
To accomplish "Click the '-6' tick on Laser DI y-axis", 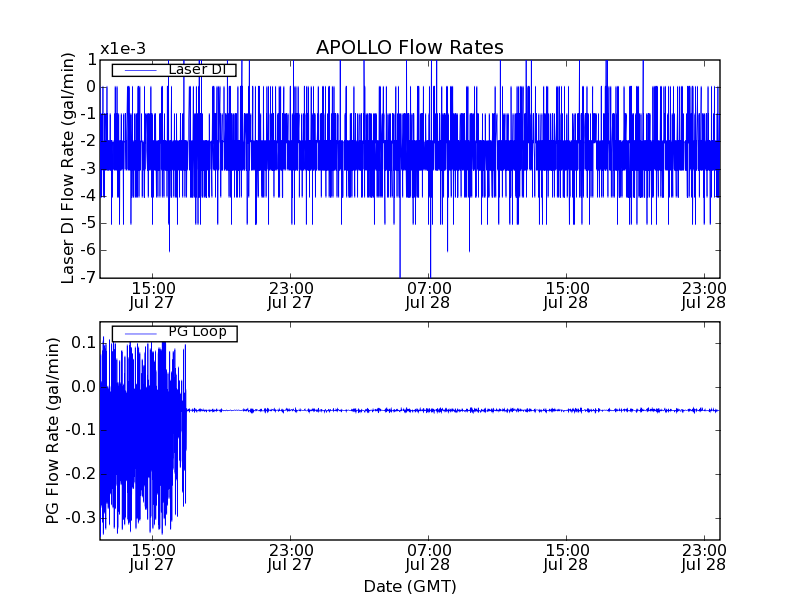I will (88, 251).
